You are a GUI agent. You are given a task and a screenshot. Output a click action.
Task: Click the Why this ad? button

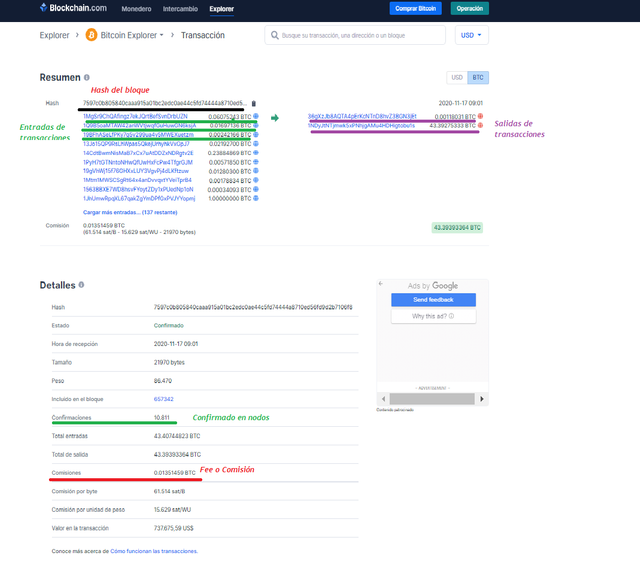click(433, 316)
